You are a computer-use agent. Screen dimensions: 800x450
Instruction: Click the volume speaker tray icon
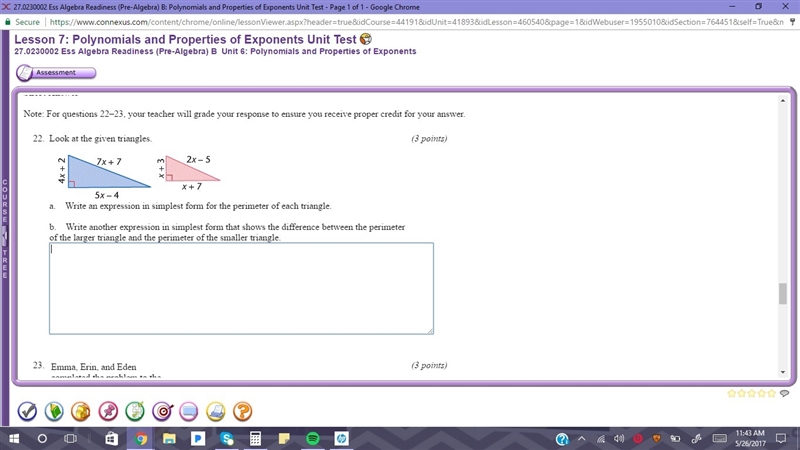[x=619, y=439]
